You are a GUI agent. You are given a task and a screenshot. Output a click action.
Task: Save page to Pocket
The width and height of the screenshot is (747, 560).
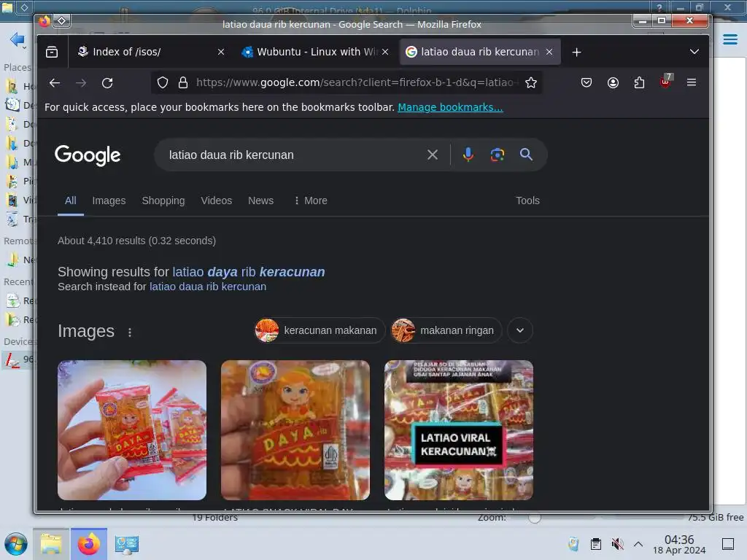pyautogui.click(x=587, y=83)
